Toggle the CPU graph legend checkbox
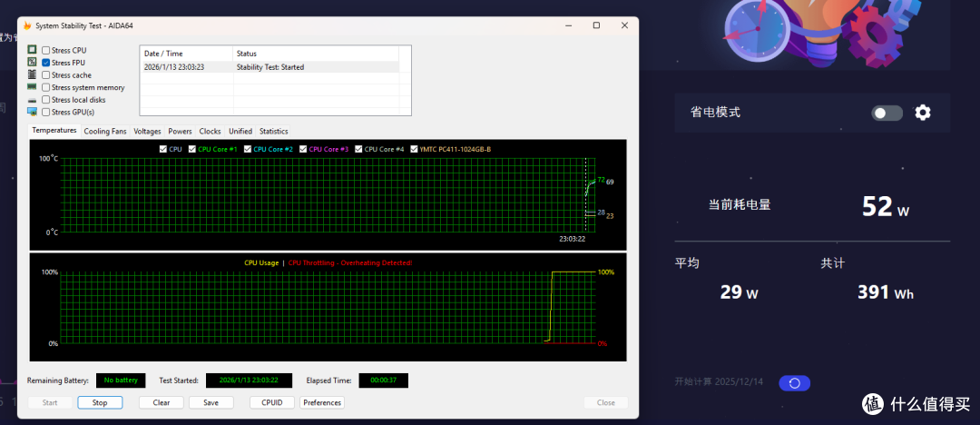Image resolution: width=980 pixels, height=425 pixels. tap(163, 149)
